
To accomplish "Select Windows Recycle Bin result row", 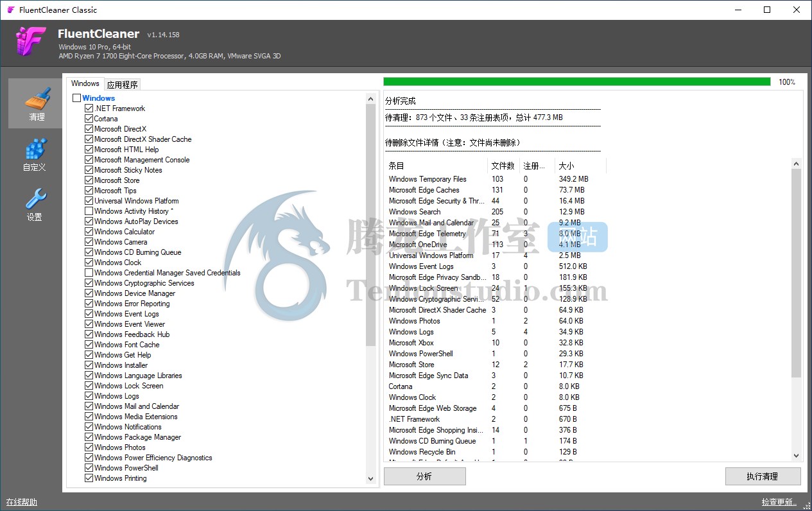I will pos(496,452).
